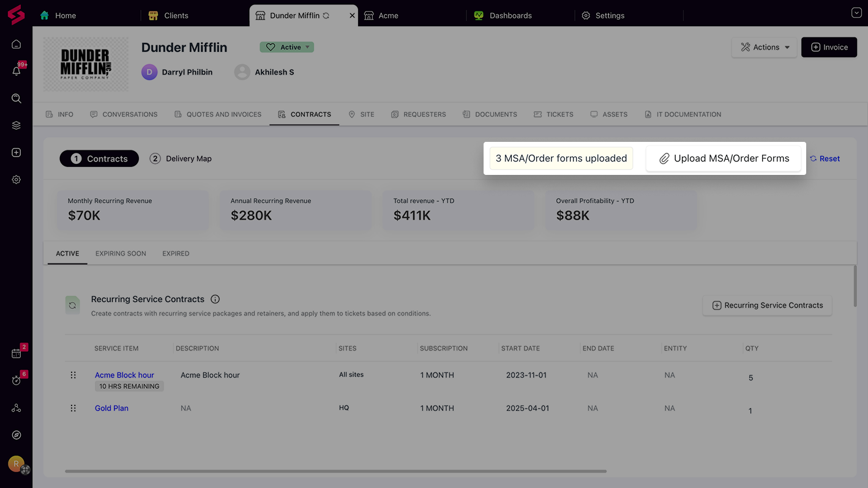Screen dimensions: 868x488
Task: Close the Dunder Mifflin tab
Action: 352,15
